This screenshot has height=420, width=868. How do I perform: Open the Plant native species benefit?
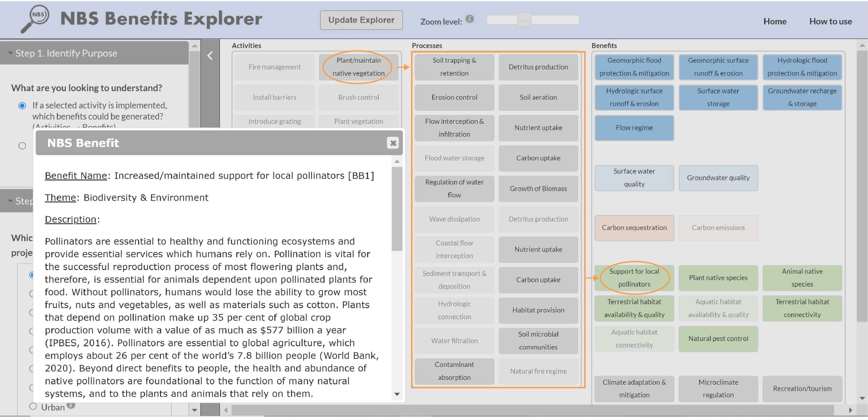tap(718, 278)
